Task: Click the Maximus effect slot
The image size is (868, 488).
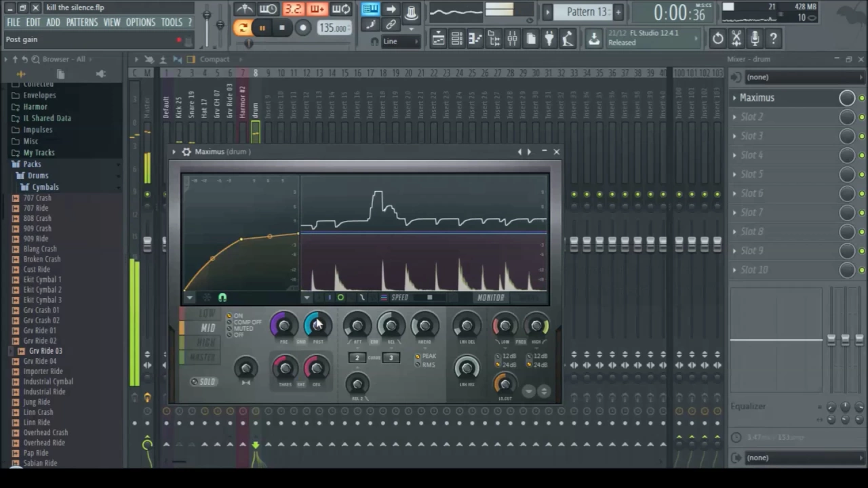Action: click(x=787, y=98)
